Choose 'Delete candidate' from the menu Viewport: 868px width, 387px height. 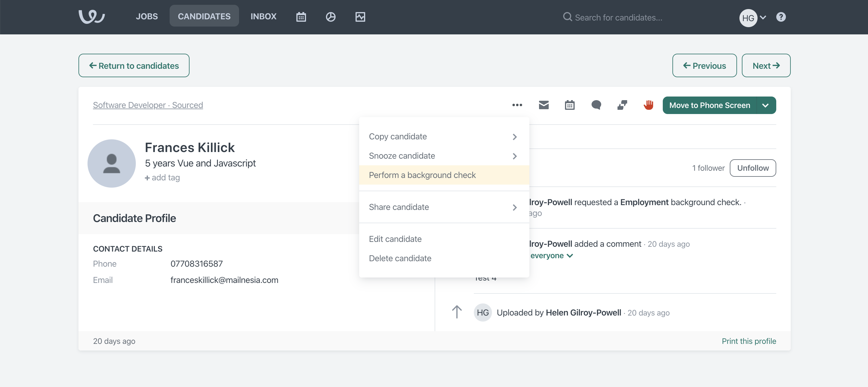coord(400,258)
